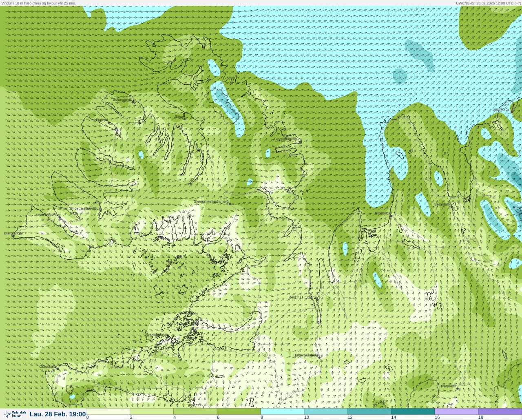The width and height of the screenshot is (522, 420).
Task: Click the legend value 12
Action: 350,417
